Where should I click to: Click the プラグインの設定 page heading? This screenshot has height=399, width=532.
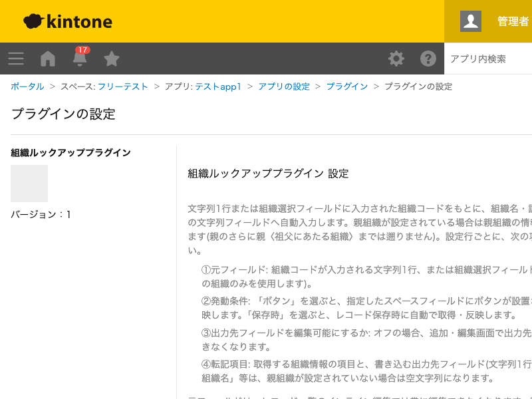[x=63, y=114]
